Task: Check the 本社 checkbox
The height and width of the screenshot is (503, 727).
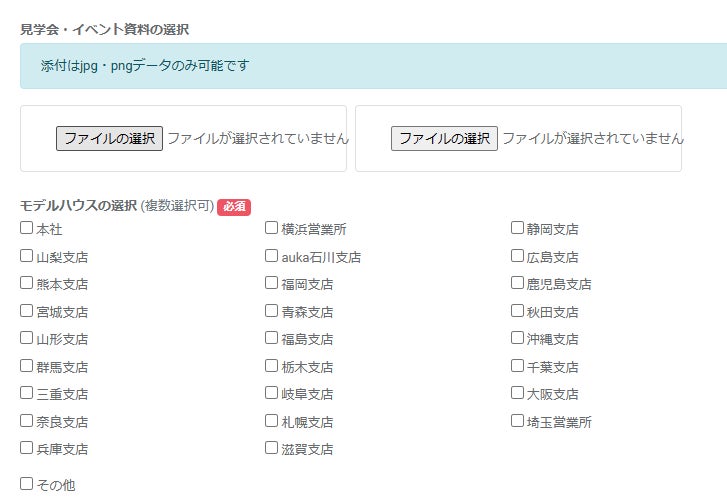Action: click(x=27, y=228)
